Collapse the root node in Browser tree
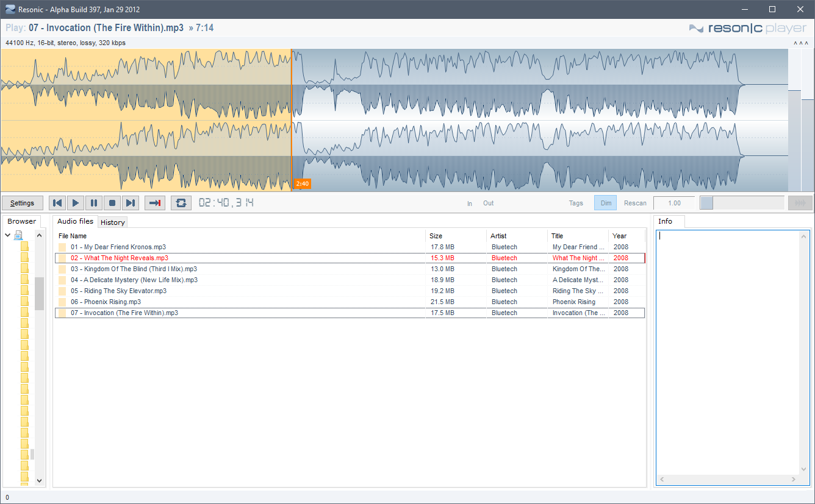This screenshot has height=504, width=815. (x=8, y=235)
